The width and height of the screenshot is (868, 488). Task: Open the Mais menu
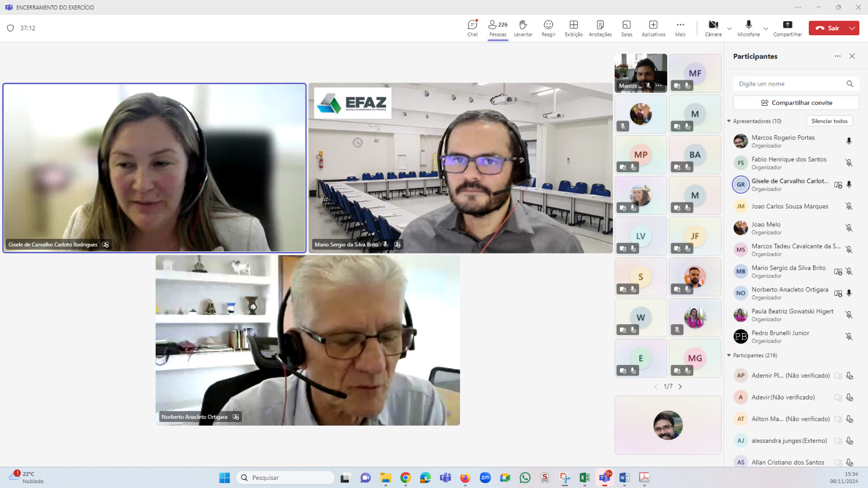[680, 28]
